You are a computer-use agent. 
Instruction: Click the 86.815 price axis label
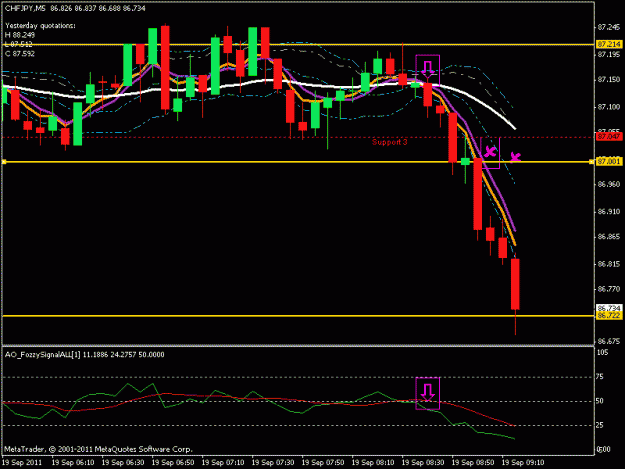[609, 264]
